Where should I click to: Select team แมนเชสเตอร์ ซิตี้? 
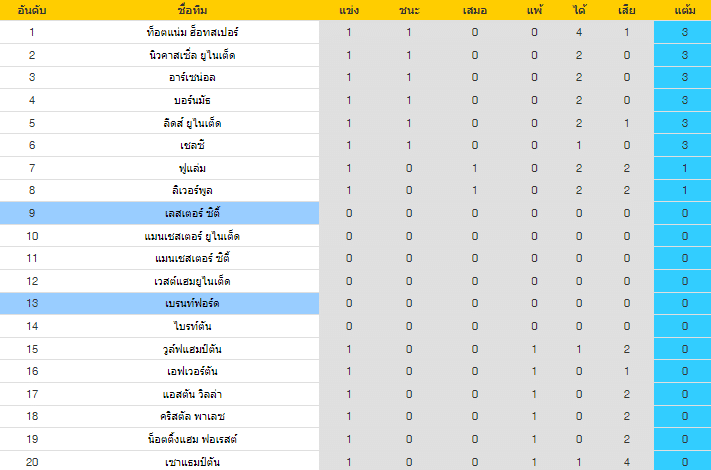192,258
